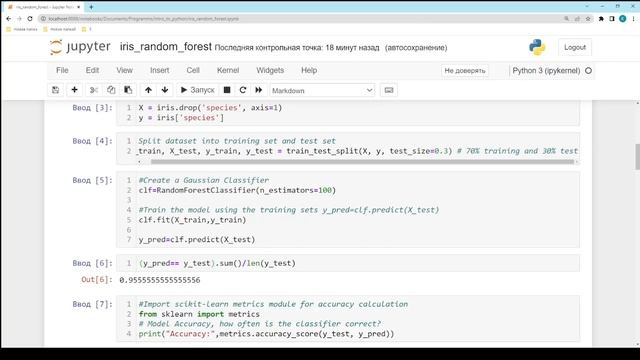Go back with browser back arrow
The image size is (640, 360).
click(9, 18)
